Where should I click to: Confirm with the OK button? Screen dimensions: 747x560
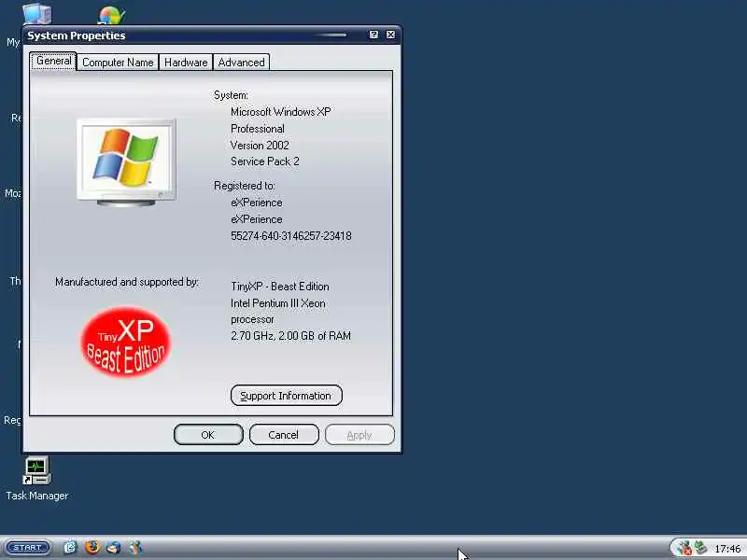(x=208, y=435)
